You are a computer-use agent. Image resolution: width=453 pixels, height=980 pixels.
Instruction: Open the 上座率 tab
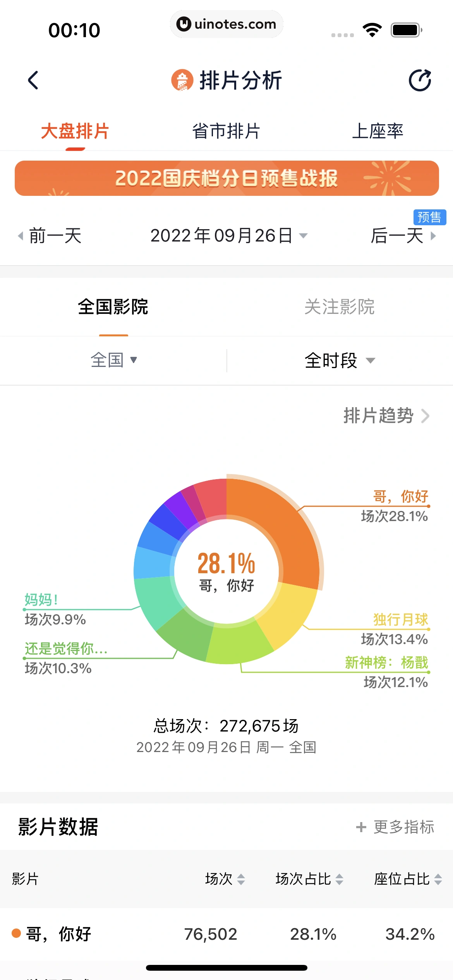(377, 131)
